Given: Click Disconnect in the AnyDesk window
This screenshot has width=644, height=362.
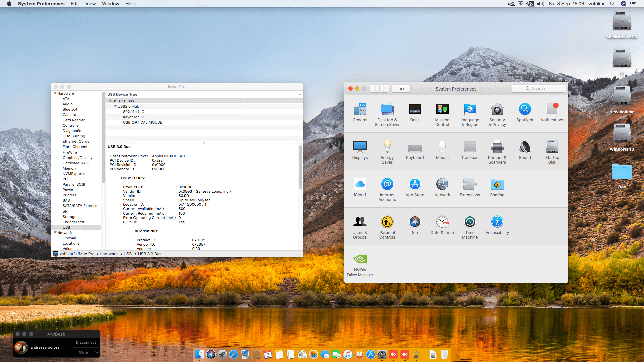Looking at the screenshot, I should point(86,342).
